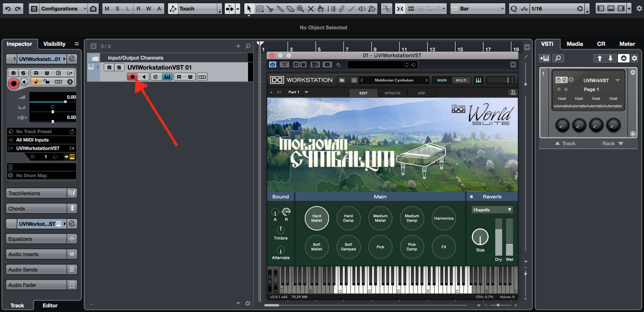
Task: Toggle monitor speaker on UVIWorkstationVST 01 track
Action: (144, 77)
